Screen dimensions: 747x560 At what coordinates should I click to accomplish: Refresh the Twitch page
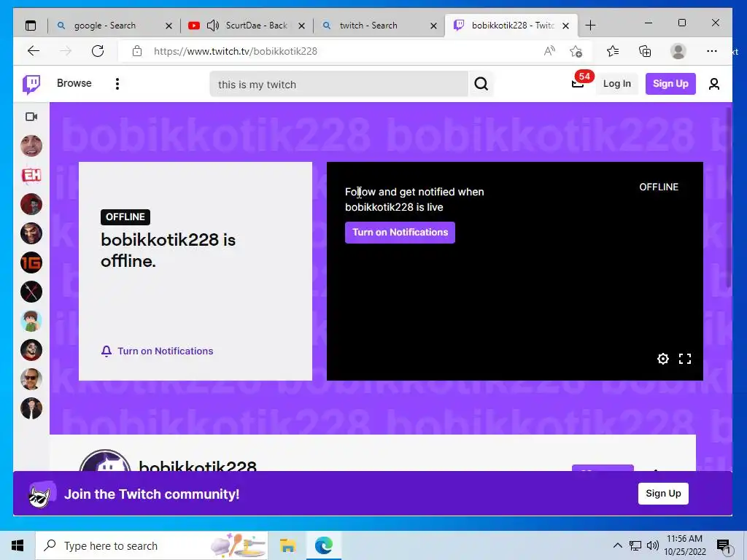click(98, 51)
